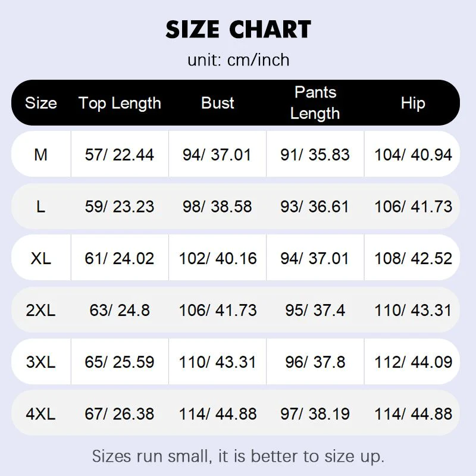This screenshot has width=476, height=476.
Task: Select the Size column header
Action: [40, 103]
